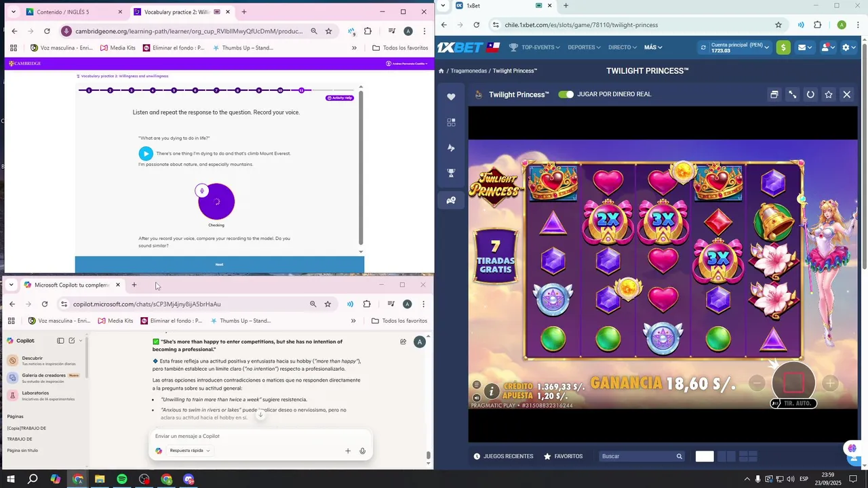Go to the 1xBet home breadcrumb icon
The width and height of the screenshot is (868, 488).
441,70
